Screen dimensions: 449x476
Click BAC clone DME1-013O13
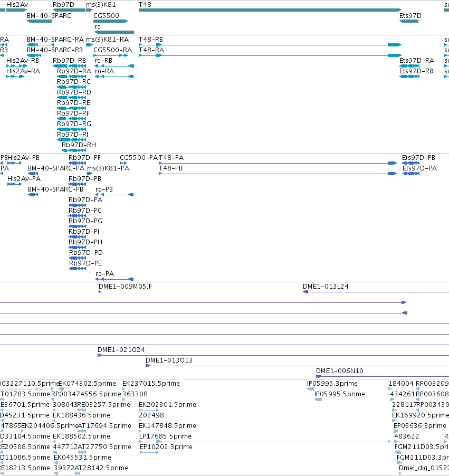(x=169, y=360)
